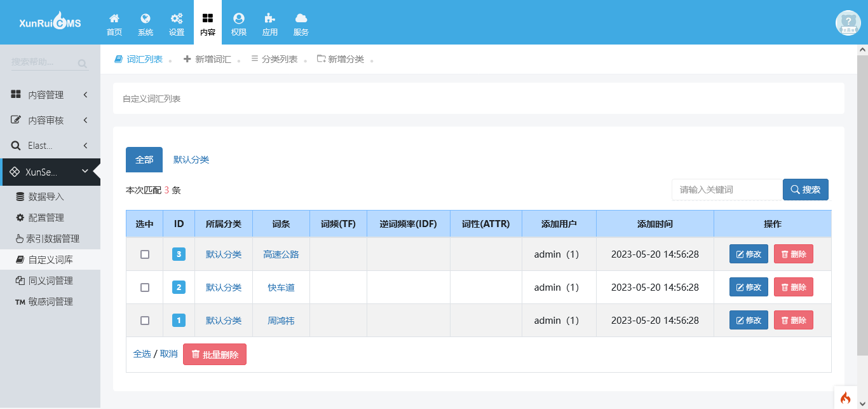Open the 快车道 entry link

[x=281, y=288]
